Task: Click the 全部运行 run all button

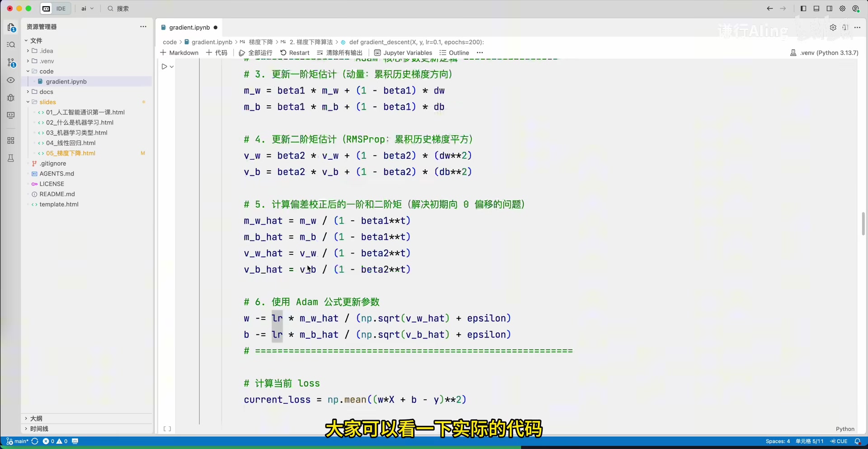Action: pos(255,53)
